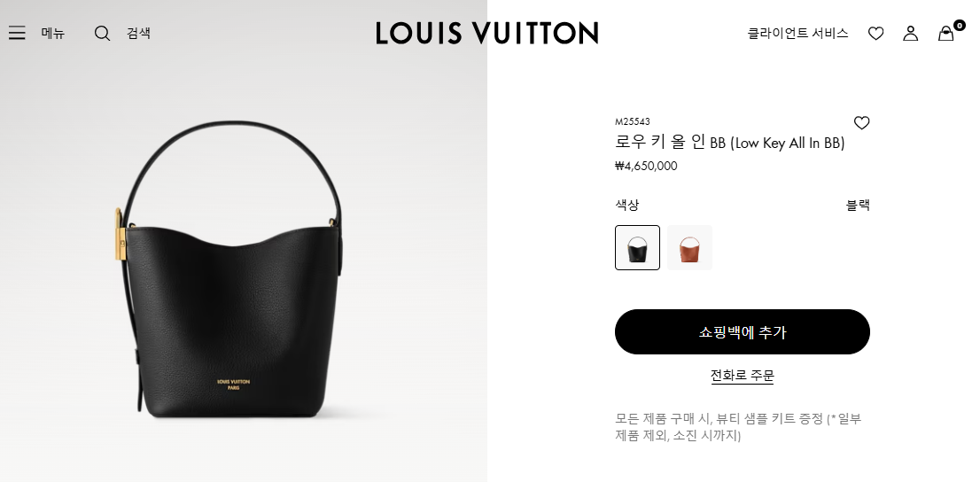Click the cart item count badge

960,25
